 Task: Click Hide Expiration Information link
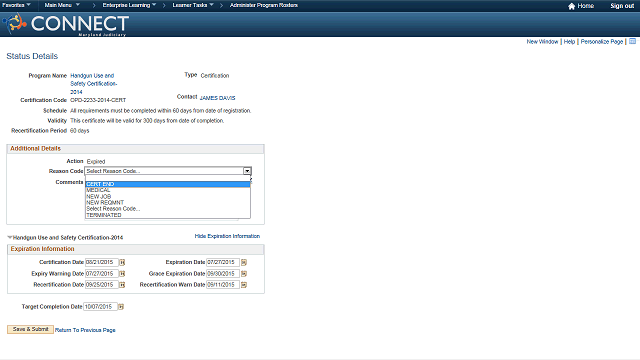(x=227, y=236)
